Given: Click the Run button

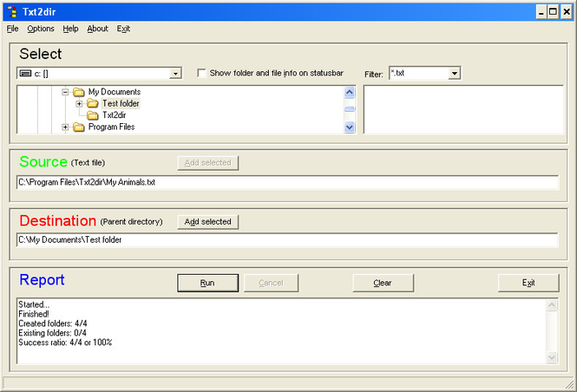Looking at the screenshot, I should pos(207,283).
